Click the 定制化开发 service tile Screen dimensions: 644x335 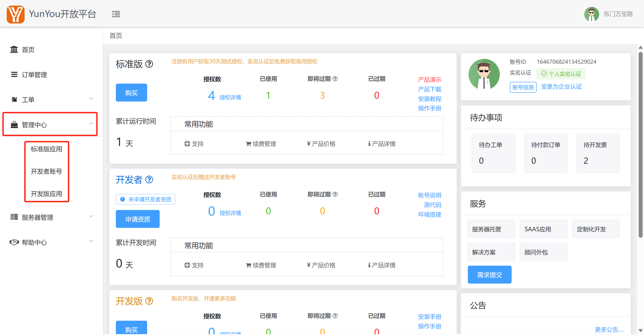point(596,229)
